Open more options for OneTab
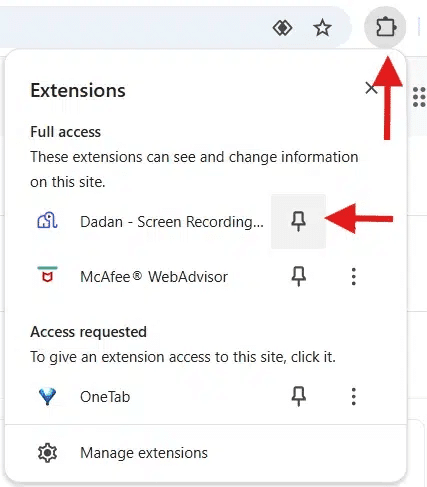Image resolution: width=427 pixels, height=487 pixels. (x=353, y=396)
